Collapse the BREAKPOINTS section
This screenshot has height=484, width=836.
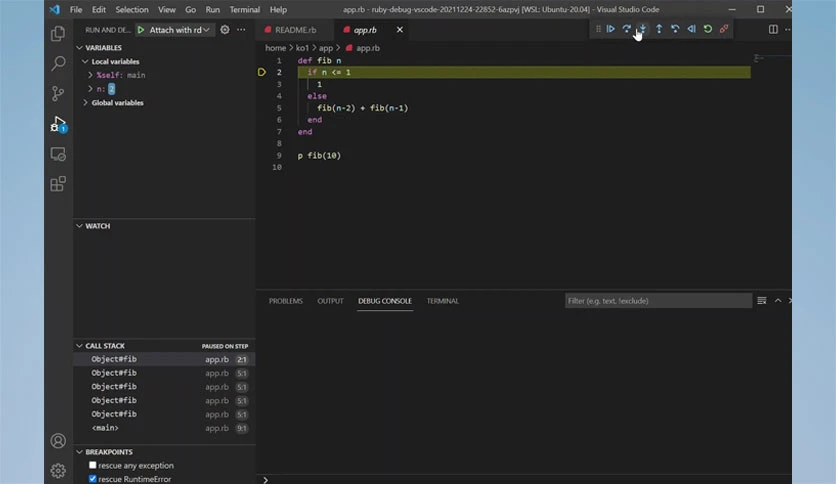point(79,451)
